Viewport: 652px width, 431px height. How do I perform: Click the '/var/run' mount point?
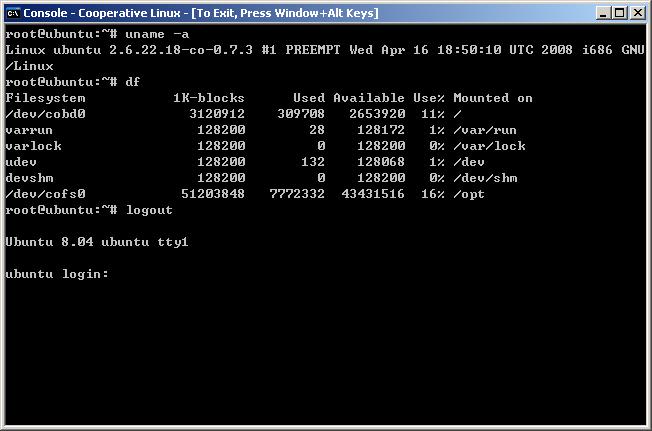pos(485,130)
